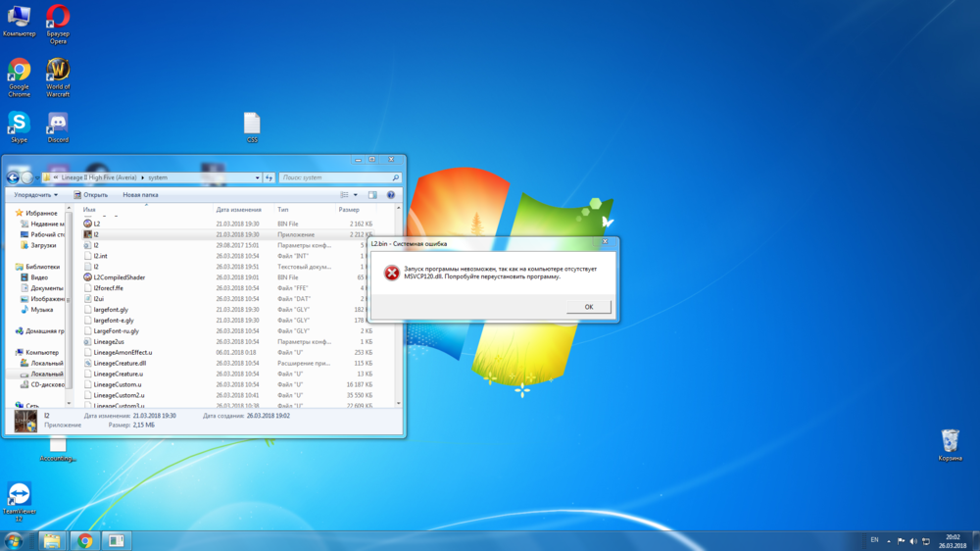
Task: Open the TeamViewer 12 desktop icon
Action: pos(19,494)
